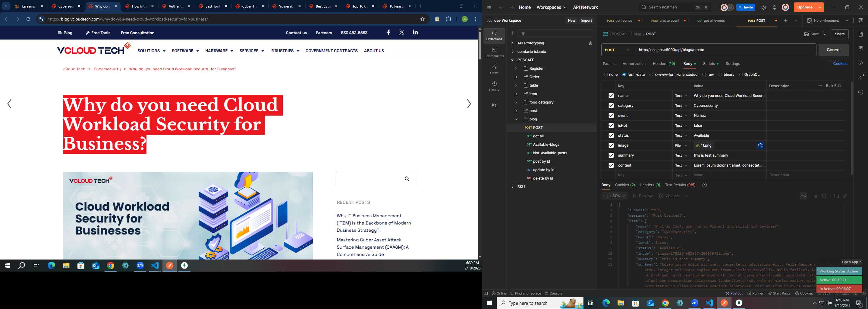Click the LinkedIn icon on the vCloud Tech page
This screenshot has height=309, width=868.
pyautogui.click(x=415, y=32)
